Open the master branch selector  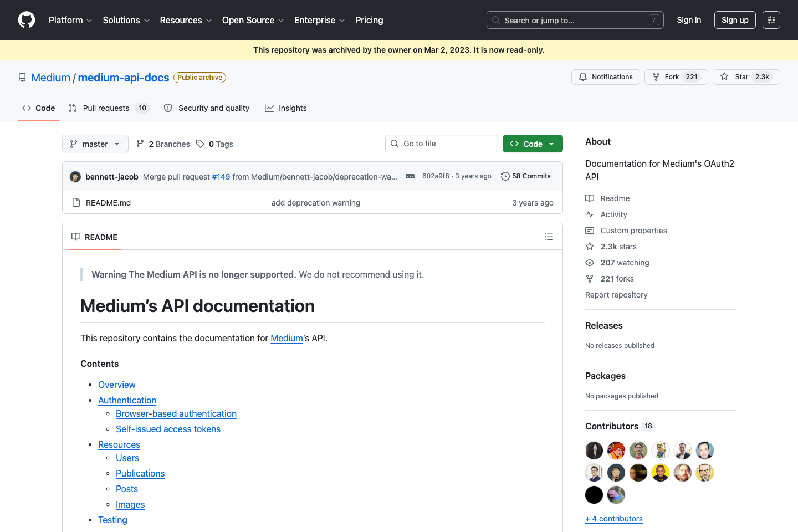[95, 144]
